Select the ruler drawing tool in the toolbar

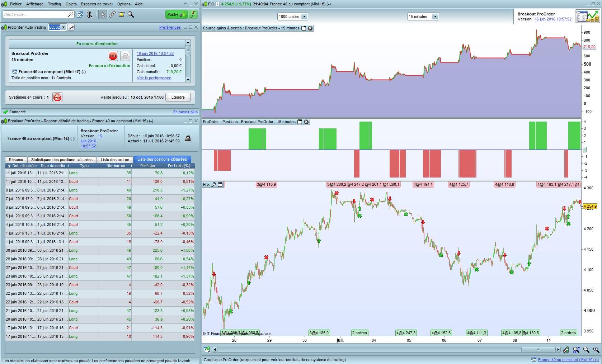click(112, 14)
